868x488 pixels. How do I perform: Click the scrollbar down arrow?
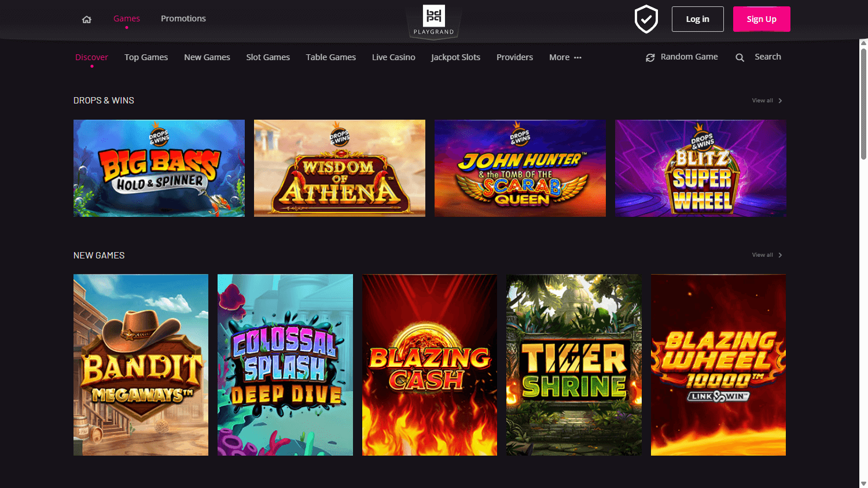[863, 483]
